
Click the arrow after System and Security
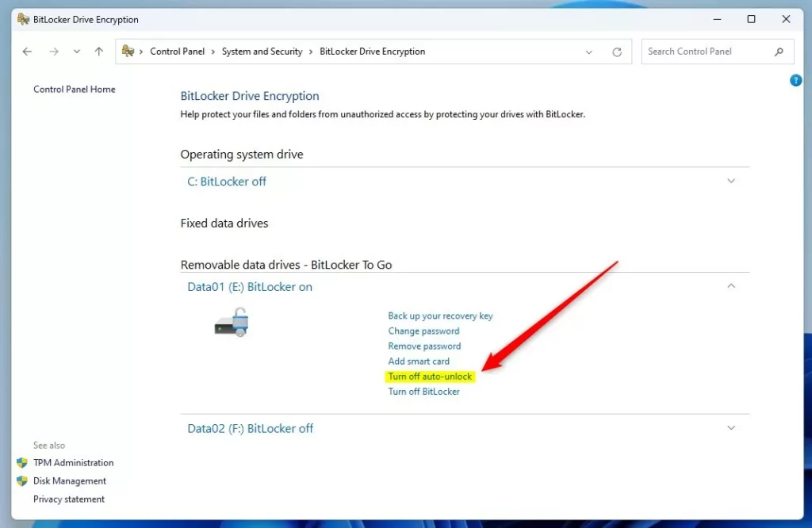click(x=311, y=52)
